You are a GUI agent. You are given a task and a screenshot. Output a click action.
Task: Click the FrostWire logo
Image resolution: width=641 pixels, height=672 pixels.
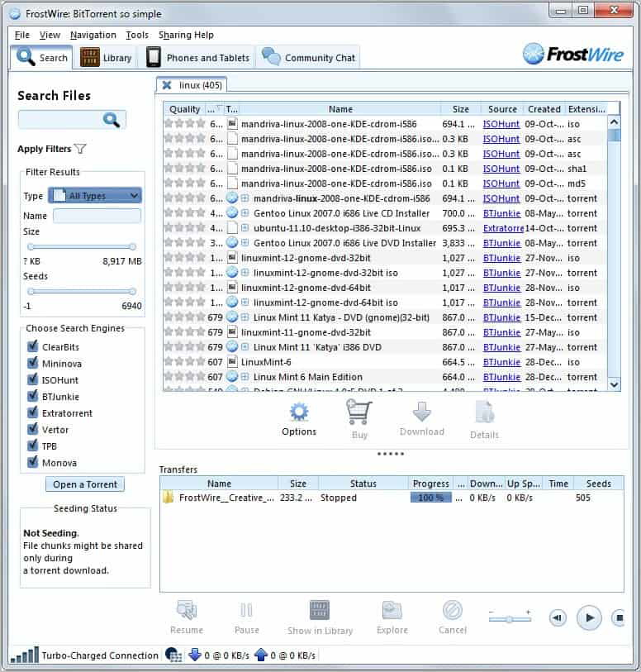573,54
